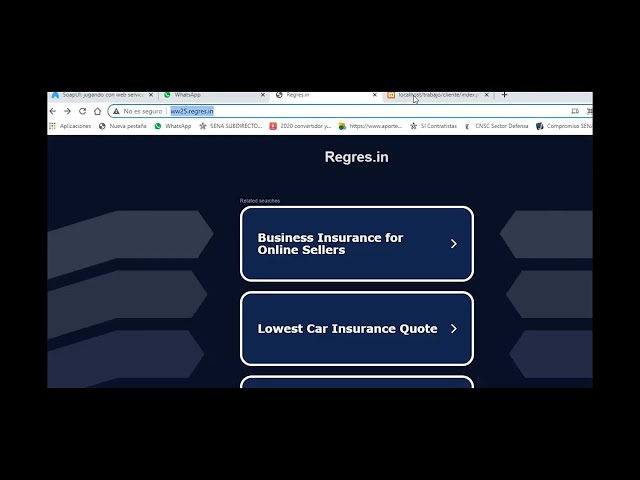
Task: Click the arrow on Business Insurance card
Action: 453,244
